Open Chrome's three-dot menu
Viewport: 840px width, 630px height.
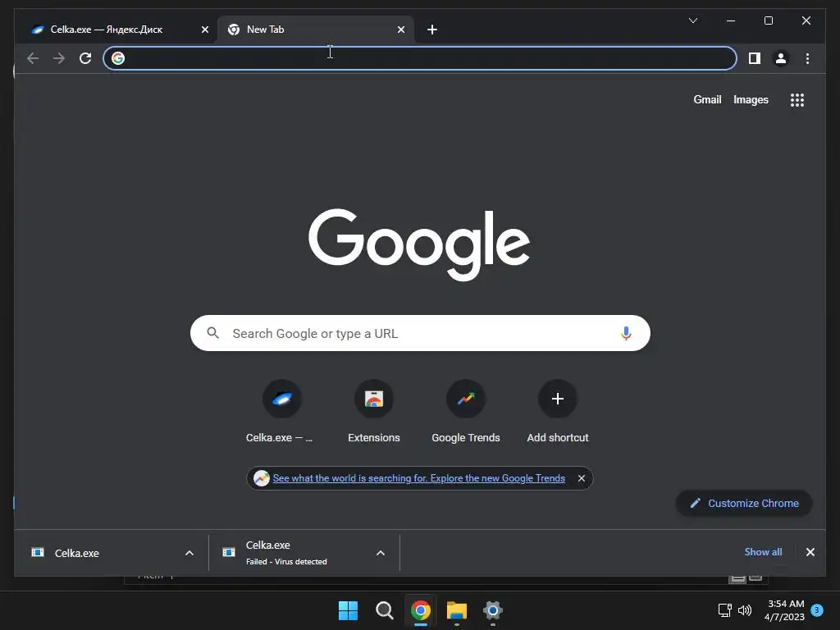pyautogui.click(x=807, y=58)
